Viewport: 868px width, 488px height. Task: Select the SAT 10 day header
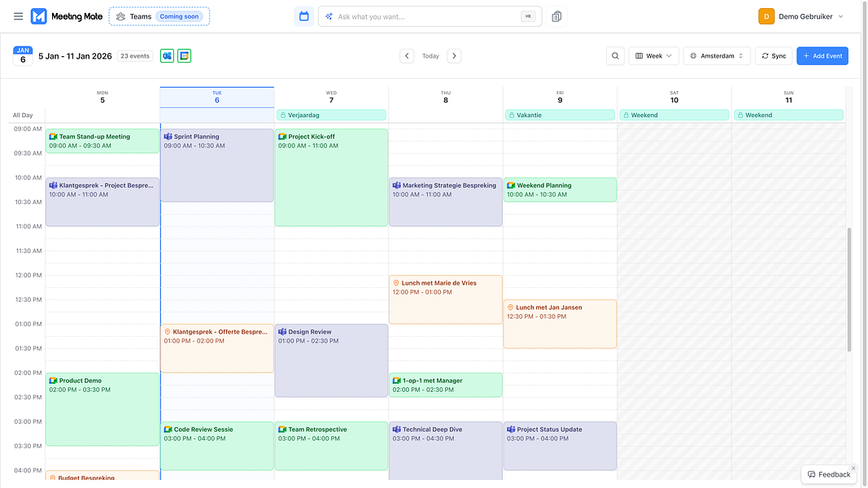674,97
